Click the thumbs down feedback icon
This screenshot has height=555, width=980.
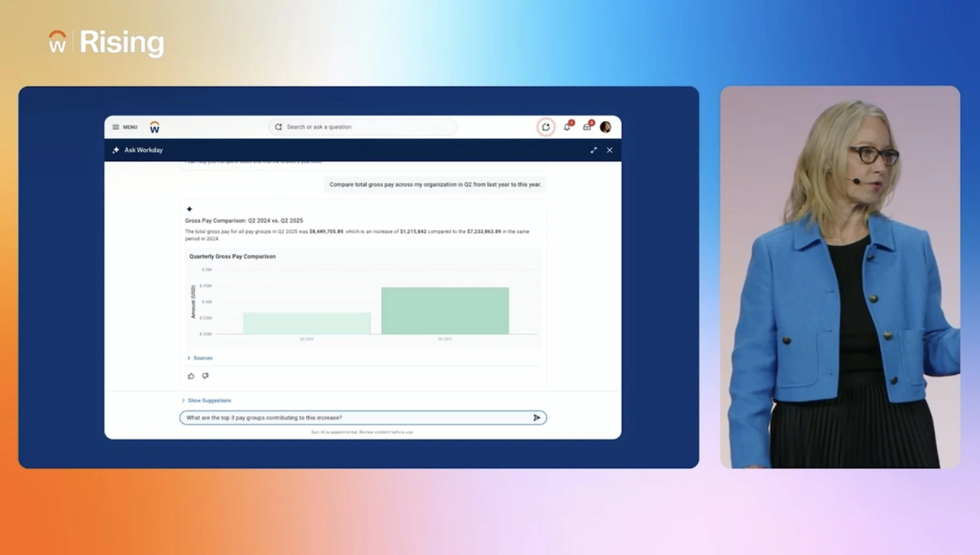tap(205, 376)
